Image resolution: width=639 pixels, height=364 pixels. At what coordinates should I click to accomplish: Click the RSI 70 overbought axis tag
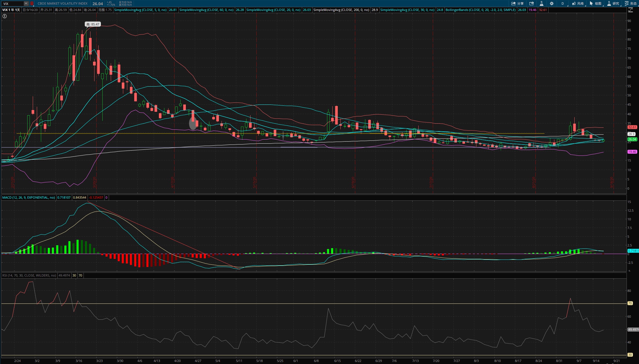coord(630,303)
